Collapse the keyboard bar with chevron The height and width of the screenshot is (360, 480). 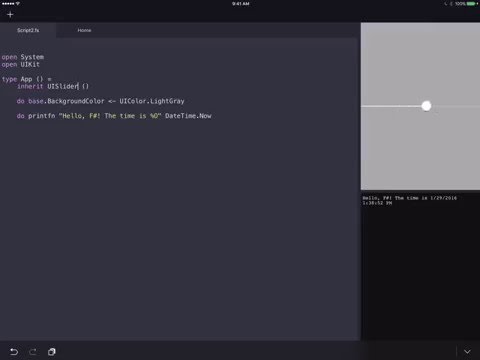467,352
